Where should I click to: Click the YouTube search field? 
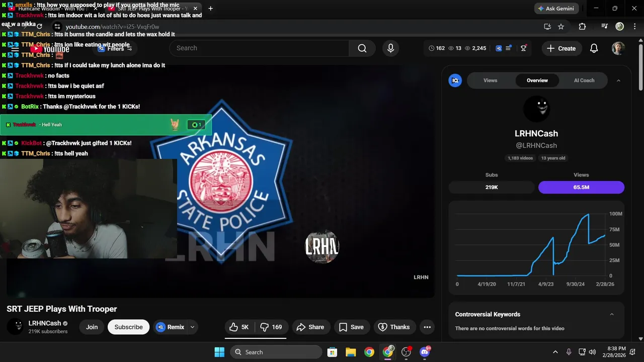[259, 48]
